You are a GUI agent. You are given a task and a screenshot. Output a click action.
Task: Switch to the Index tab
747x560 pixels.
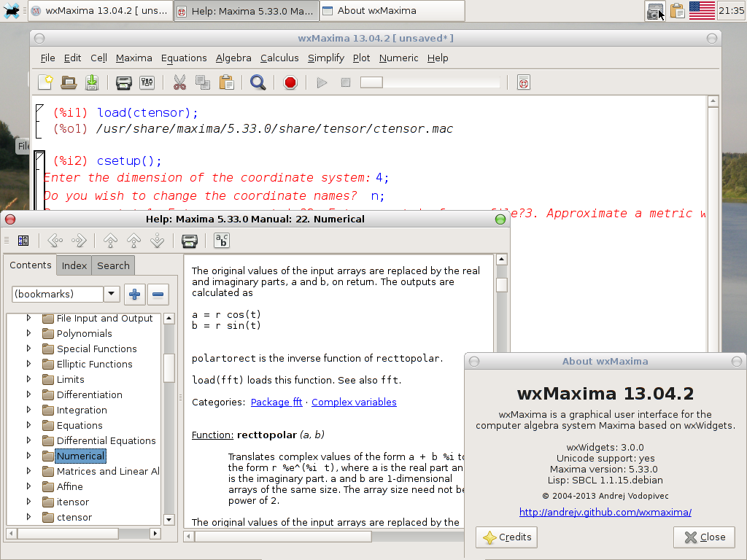74,265
